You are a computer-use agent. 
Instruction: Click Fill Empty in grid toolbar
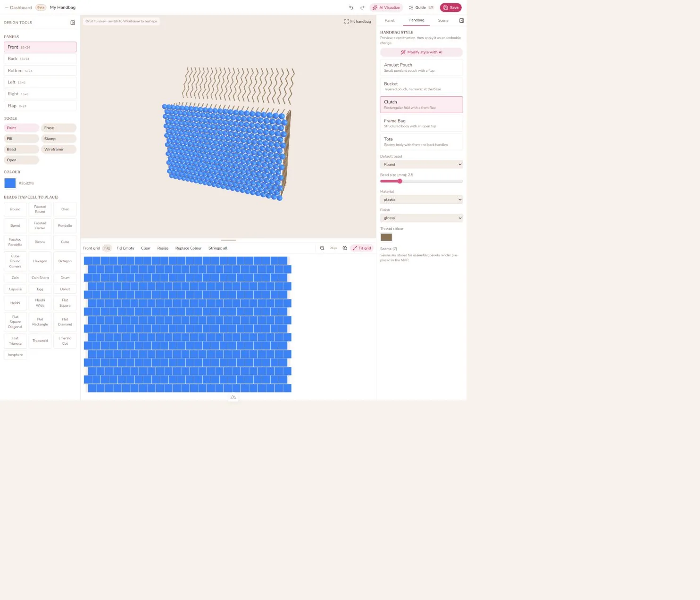(x=125, y=248)
